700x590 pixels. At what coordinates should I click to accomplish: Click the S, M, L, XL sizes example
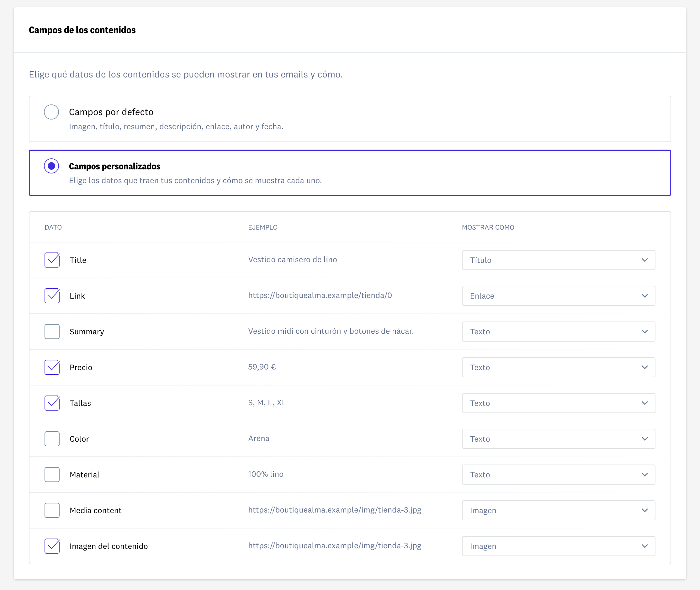(x=267, y=403)
